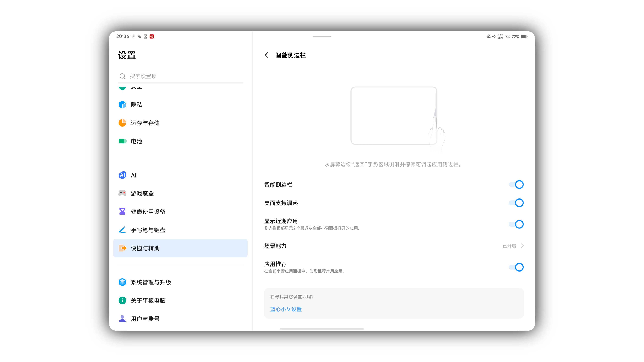This screenshot has width=644, height=362.
Task: Tap the search magnifier icon
Action: (x=122, y=76)
